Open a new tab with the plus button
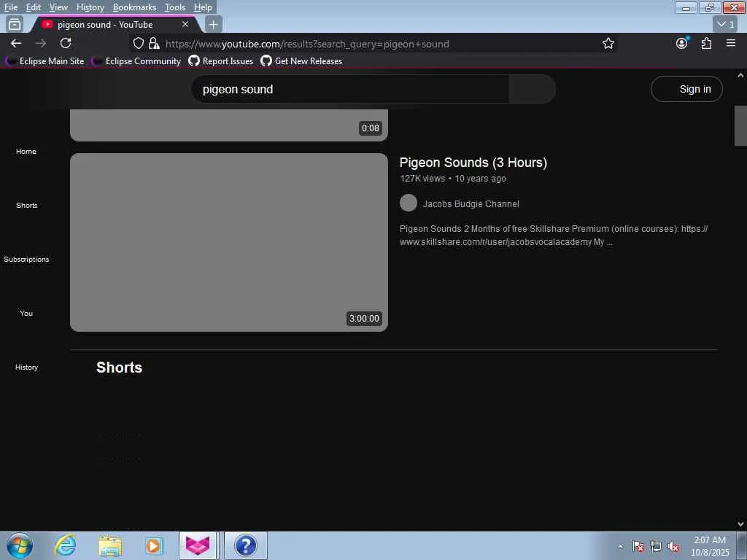 click(x=214, y=24)
